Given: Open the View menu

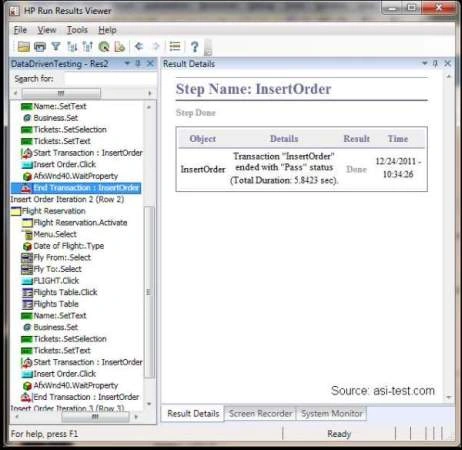Looking at the screenshot, I should (x=47, y=30).
